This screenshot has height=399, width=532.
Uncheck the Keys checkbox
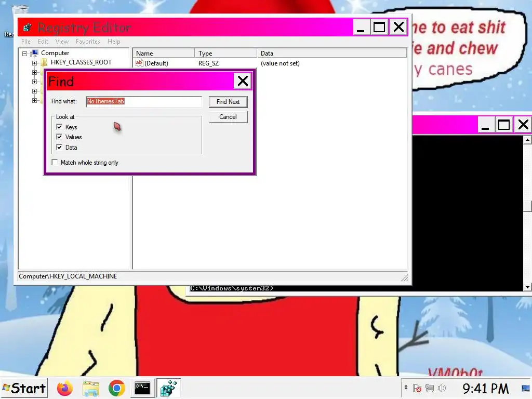pos(59,127)
